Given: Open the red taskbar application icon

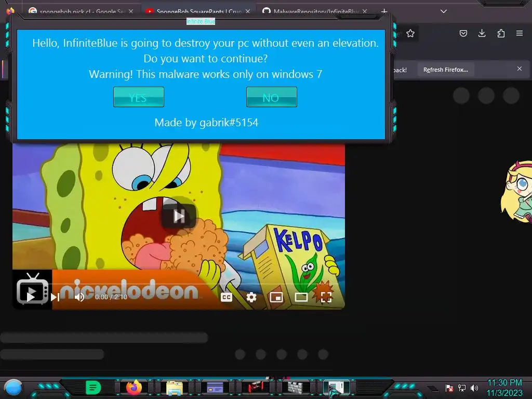Looking at the screenshot, I should point(256,387).
